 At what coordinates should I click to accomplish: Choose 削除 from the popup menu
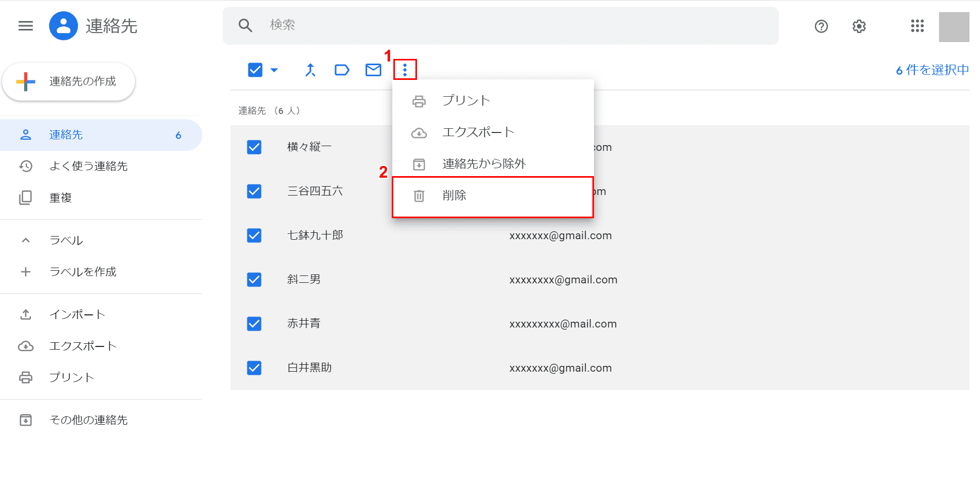tap(493, 196)
